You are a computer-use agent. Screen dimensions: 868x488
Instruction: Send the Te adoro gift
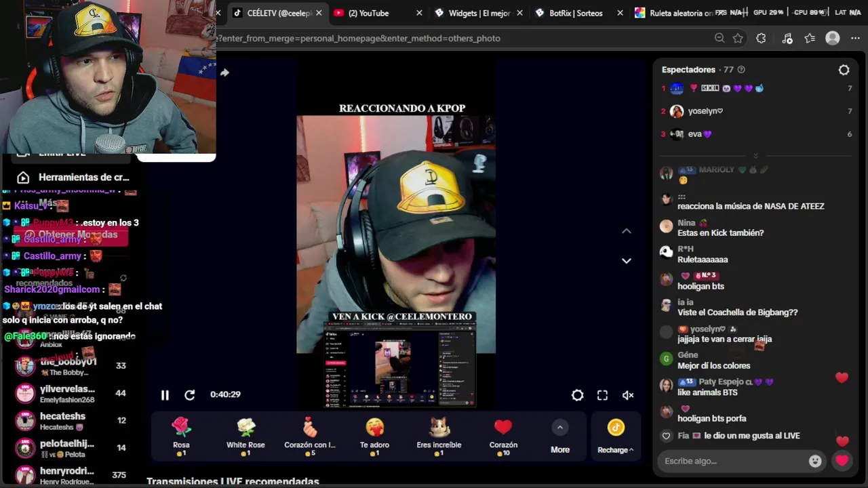(x=374, y=436)
